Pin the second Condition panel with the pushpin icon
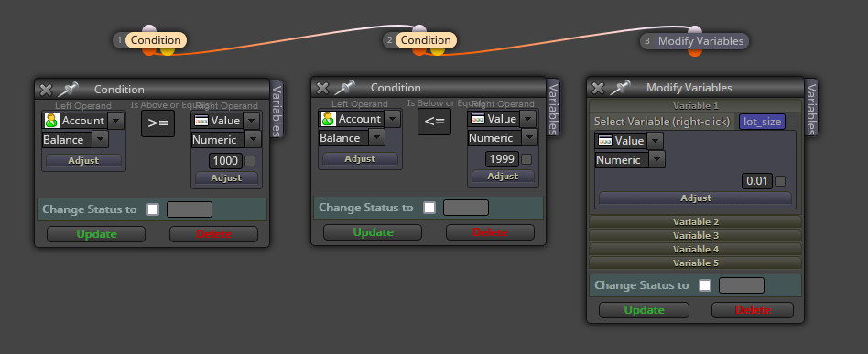Viewport: 868px width, 354px height. click(344, 88)
